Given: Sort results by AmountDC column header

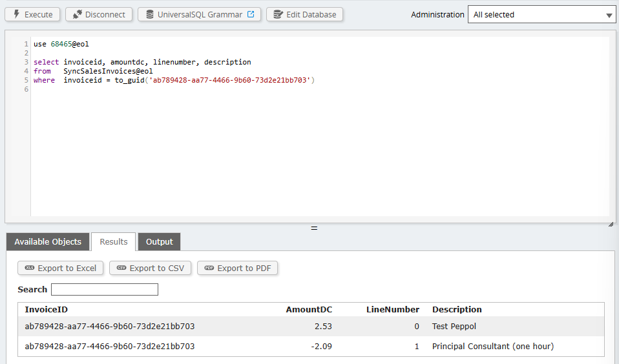Looking at the screenshot, I should pos(309,309).
